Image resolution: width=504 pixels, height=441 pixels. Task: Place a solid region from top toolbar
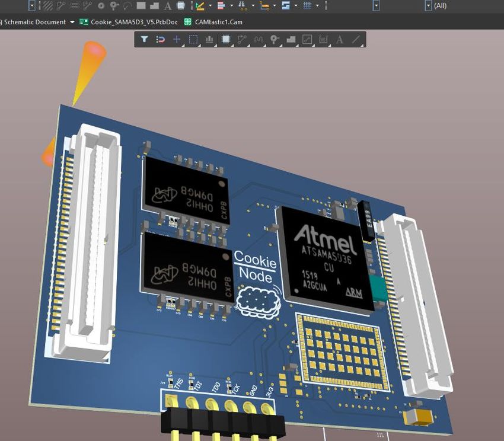point(155,5)
